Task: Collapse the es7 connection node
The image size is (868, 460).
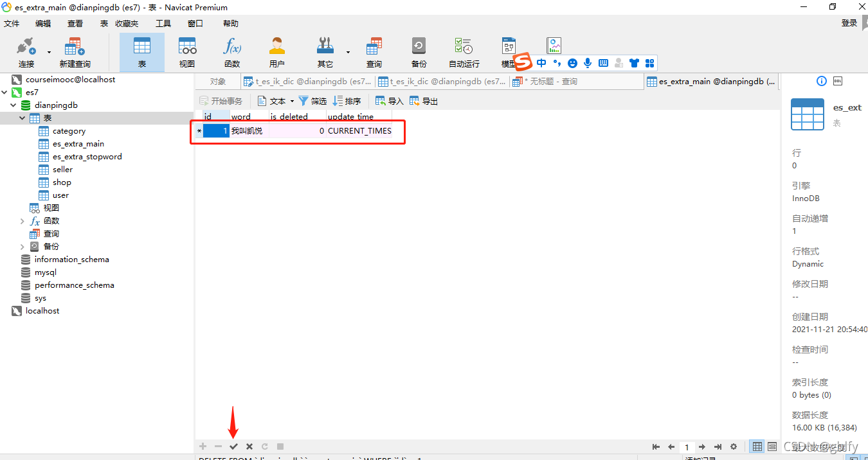Action: click(x=5, y=93)
